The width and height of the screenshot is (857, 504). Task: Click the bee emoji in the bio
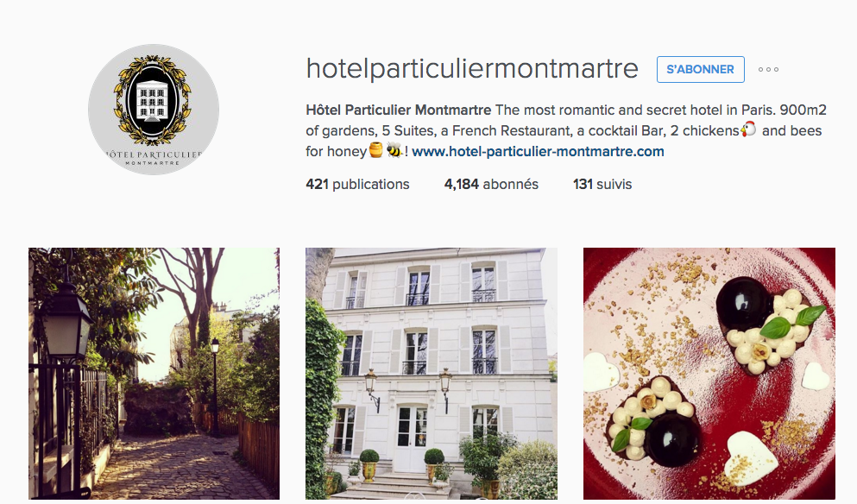pyautogui.click(x=394, y=150)
